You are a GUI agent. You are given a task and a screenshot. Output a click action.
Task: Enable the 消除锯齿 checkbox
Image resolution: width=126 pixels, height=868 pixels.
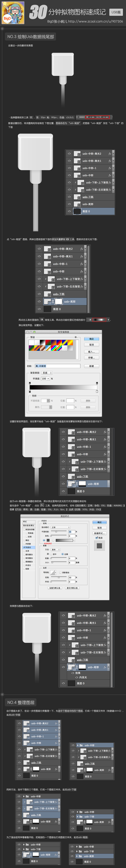coord(60,573)
